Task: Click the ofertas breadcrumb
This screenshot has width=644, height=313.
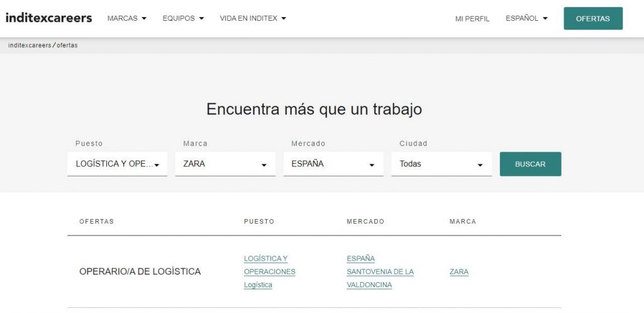Action: (67, 45)
